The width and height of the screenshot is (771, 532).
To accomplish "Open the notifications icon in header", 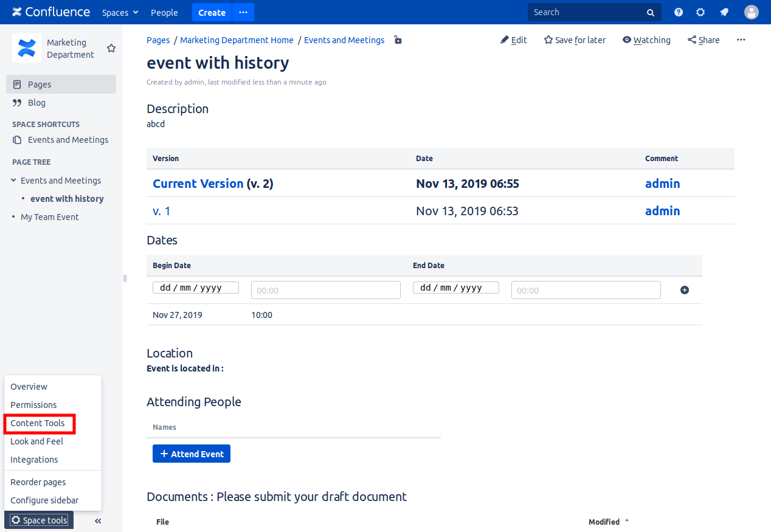I will pos(724,12).
